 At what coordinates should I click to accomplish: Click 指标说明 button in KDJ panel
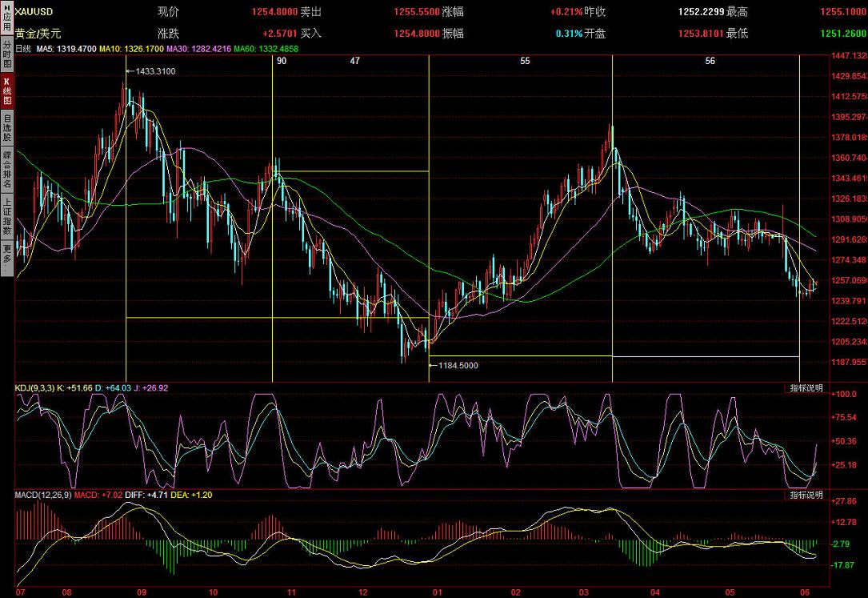pos(806,387)
